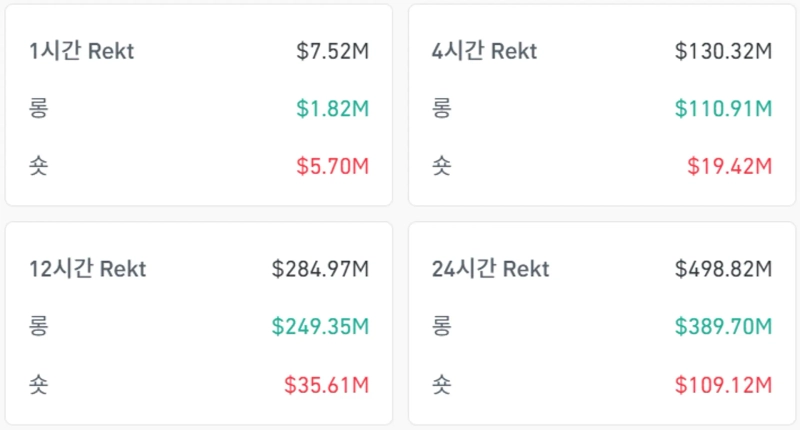
Task: Select the red $35.61M short value
Action: (x=326, y=383)
